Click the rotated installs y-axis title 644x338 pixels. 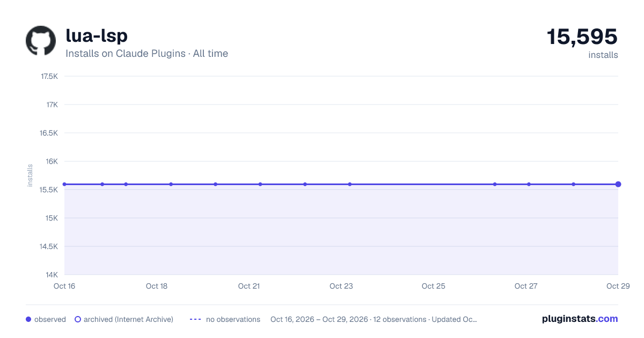30,175
